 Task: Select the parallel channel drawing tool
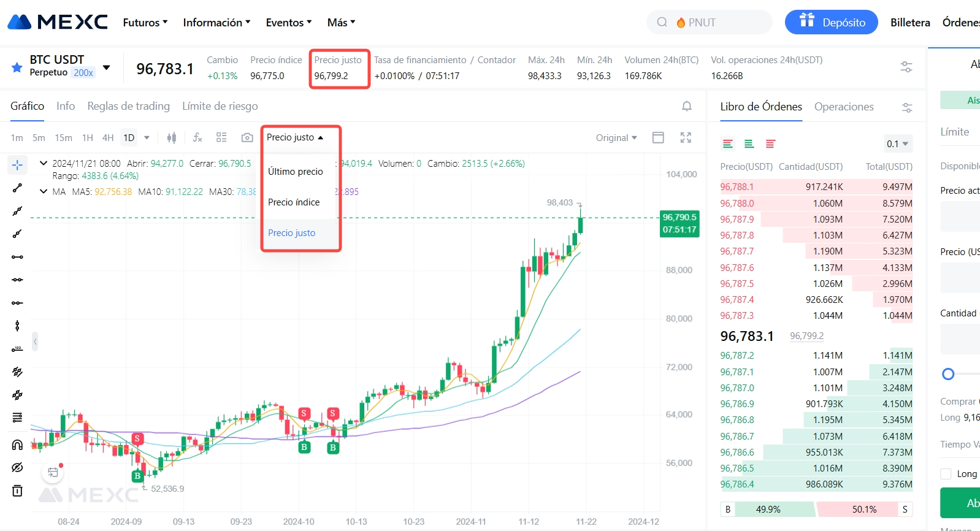point(17,372)
